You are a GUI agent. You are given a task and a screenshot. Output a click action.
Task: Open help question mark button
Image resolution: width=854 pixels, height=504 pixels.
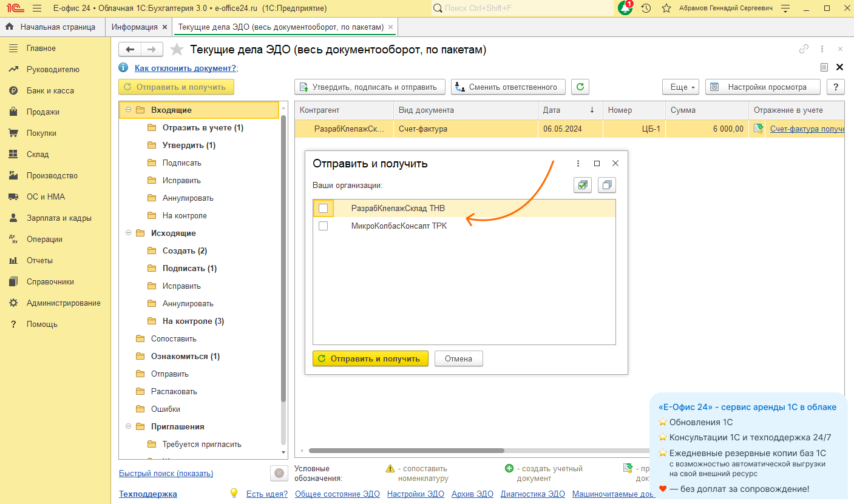[836, 87]
